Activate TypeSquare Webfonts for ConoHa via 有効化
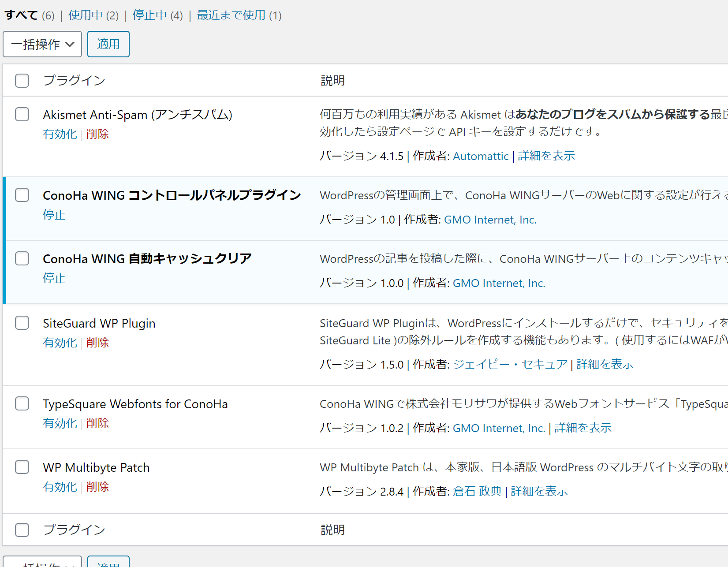 tap(60, 423)
